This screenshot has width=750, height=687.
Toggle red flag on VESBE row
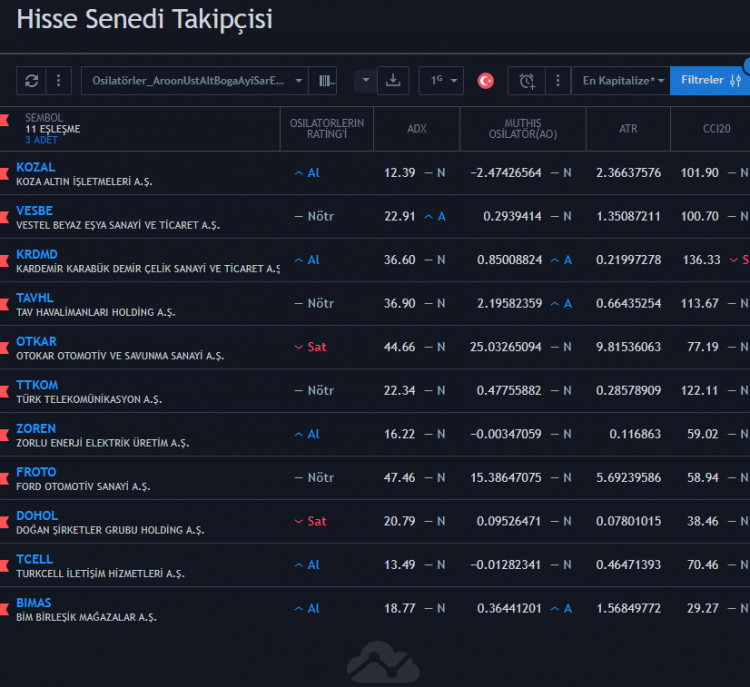(5, 217)
